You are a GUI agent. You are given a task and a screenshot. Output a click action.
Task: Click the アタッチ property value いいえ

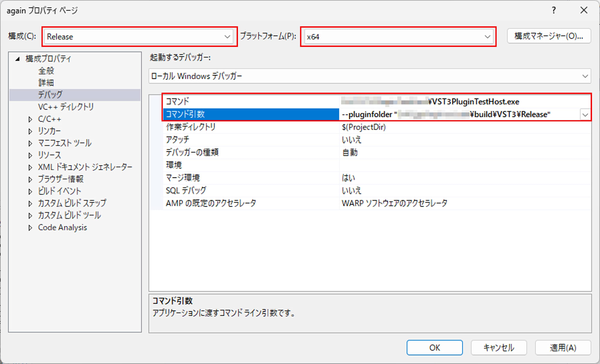pos(352,140)
